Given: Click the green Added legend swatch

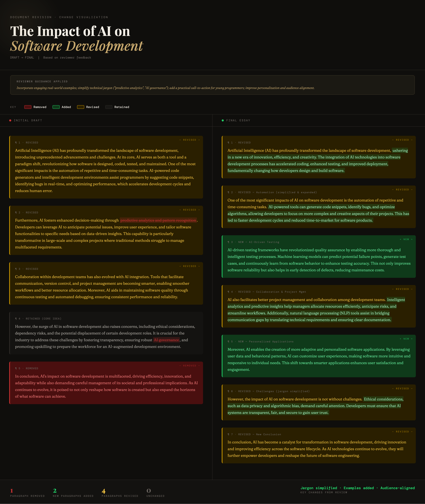Looking at the screenshot, I should click(56, 107).
